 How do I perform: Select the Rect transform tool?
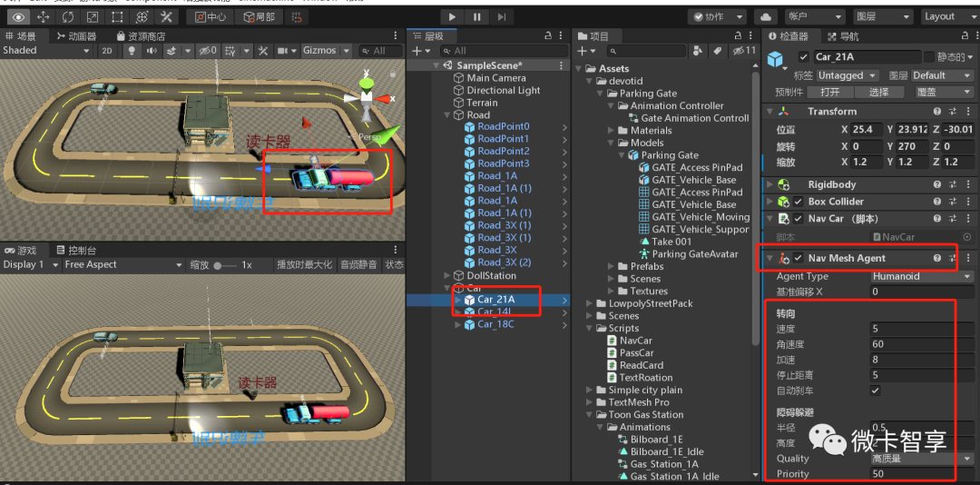(x=116, y=16)
